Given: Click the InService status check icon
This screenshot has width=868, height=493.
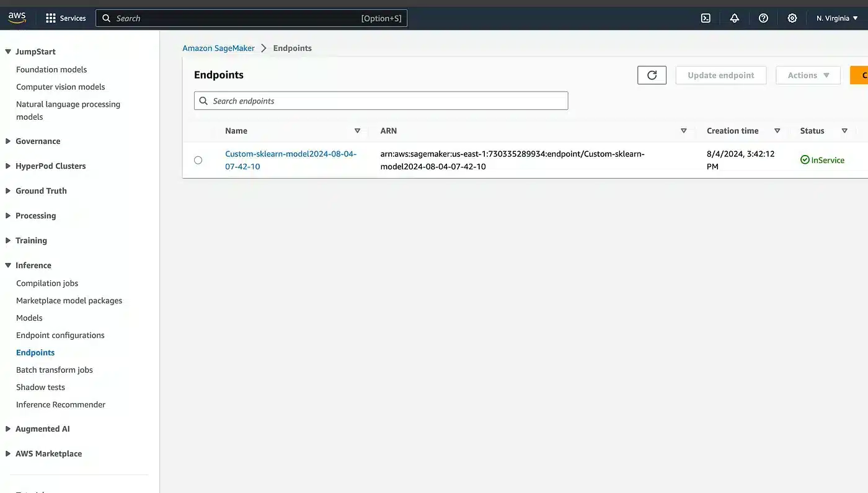Looking at the screenshot, I should point(805,160).
